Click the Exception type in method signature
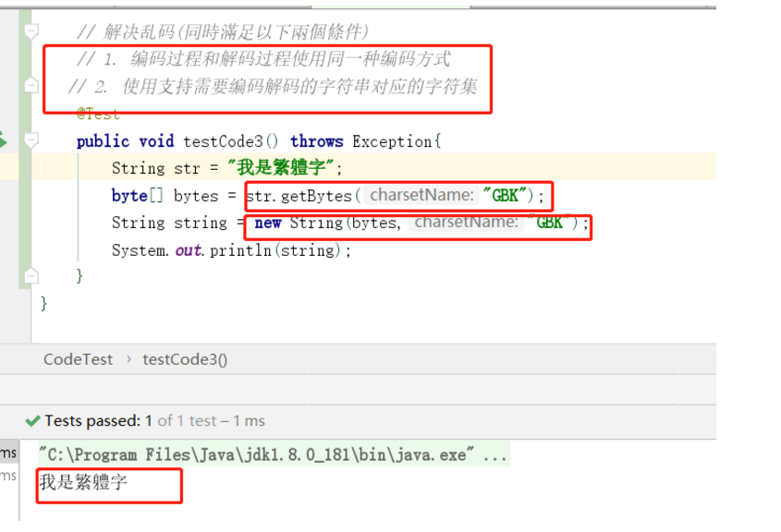The image size is (781, 532). [392, 141]
